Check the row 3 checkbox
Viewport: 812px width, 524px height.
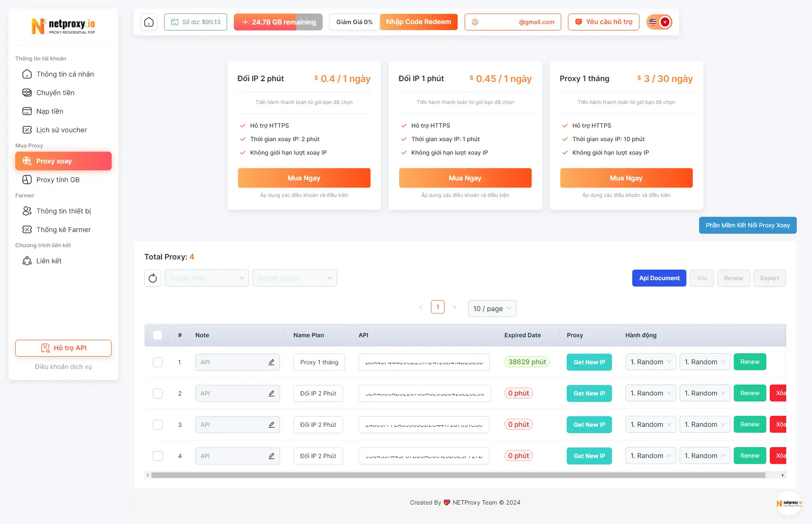158,425
